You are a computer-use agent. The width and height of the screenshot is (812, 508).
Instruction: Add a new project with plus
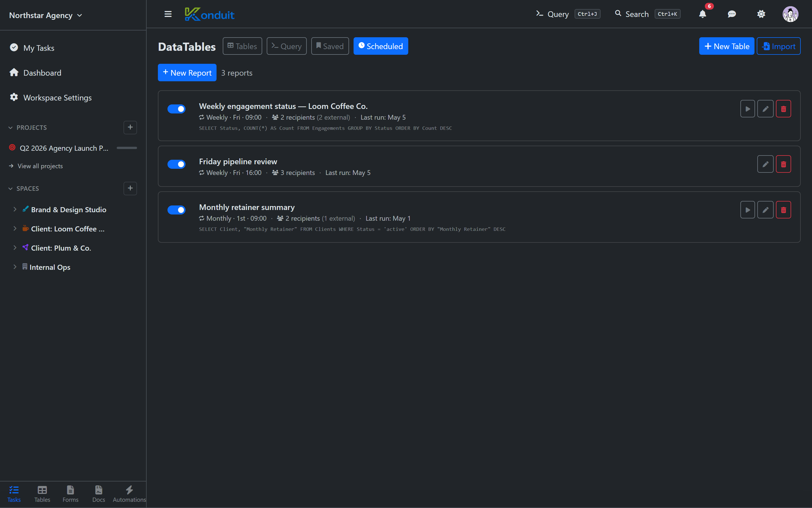point(130,127)
